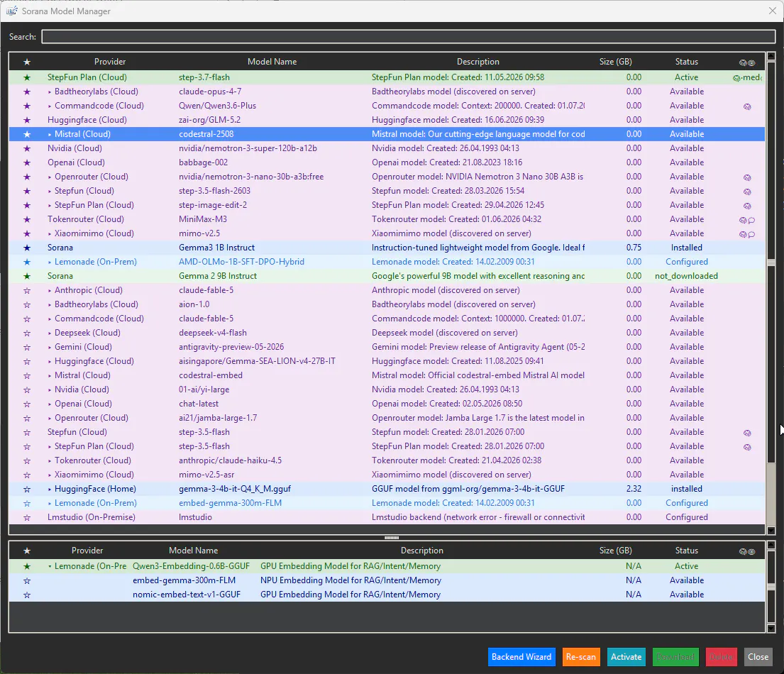Click the brain icon in nvidia/nemotron-3-nano-30b-a3b:free row
Viewport: 784px width, 674px height.
[747, 177]
